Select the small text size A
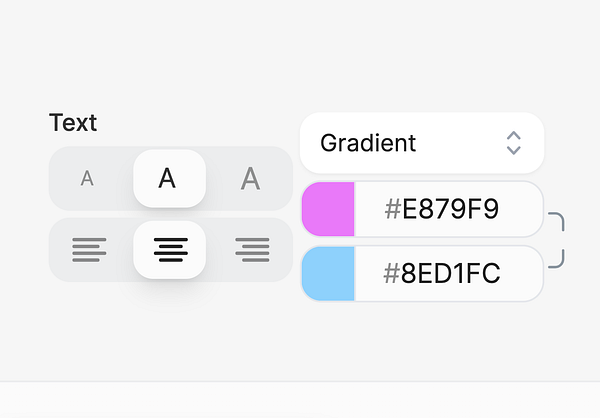 click(87, 179)
